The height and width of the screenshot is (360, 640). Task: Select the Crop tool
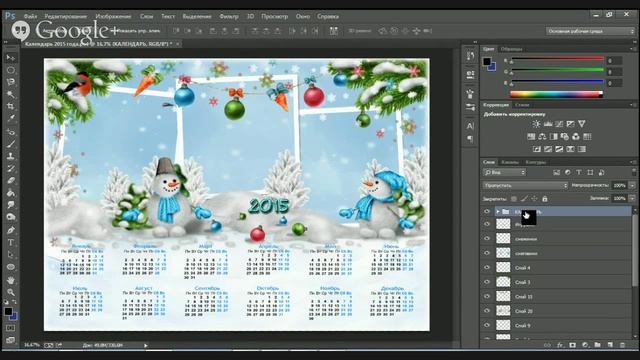click(x=11, y=107)
